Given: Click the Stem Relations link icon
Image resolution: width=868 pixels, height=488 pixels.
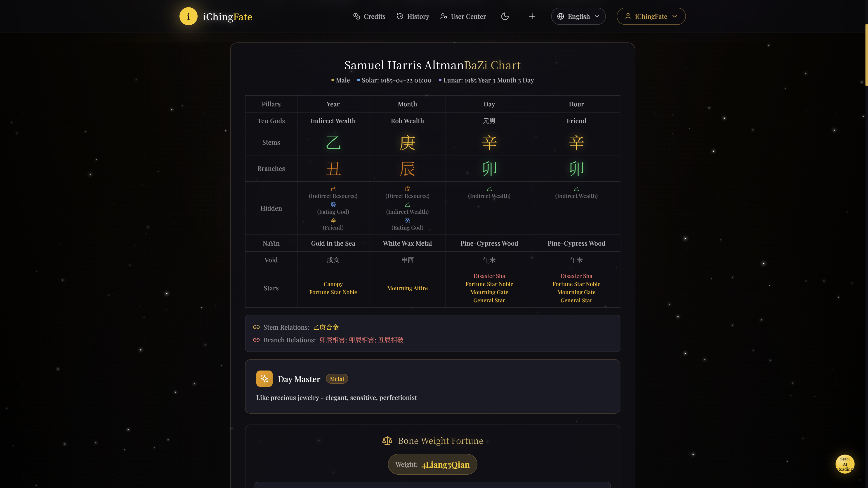Looking at the screenshot, I should [x=256, y=327].
